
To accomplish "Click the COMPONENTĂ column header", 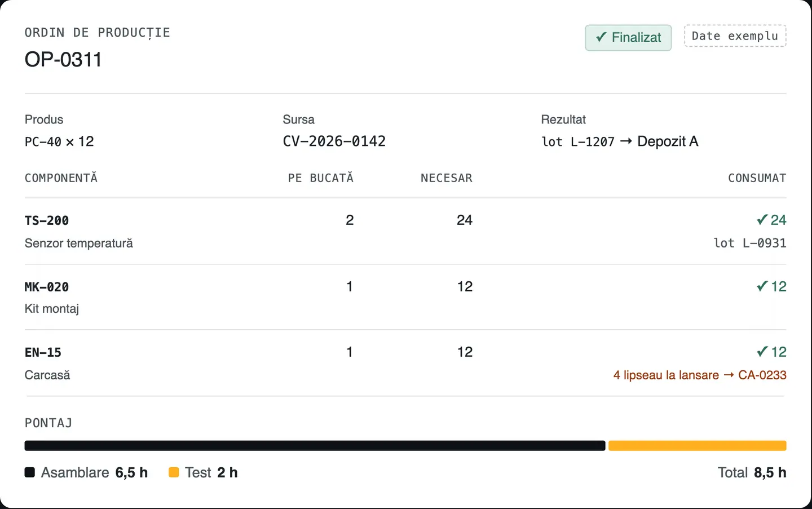I will tap(61, 178).
